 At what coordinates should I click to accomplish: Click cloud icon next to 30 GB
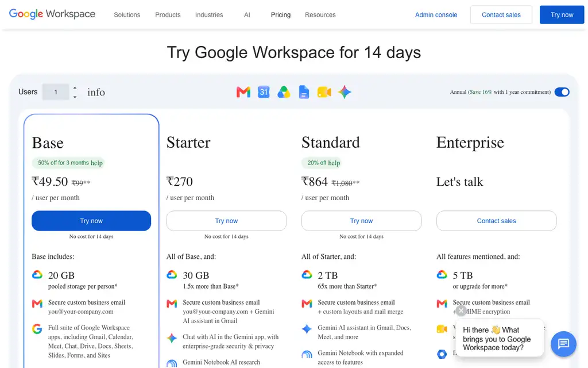coord(172,274)
